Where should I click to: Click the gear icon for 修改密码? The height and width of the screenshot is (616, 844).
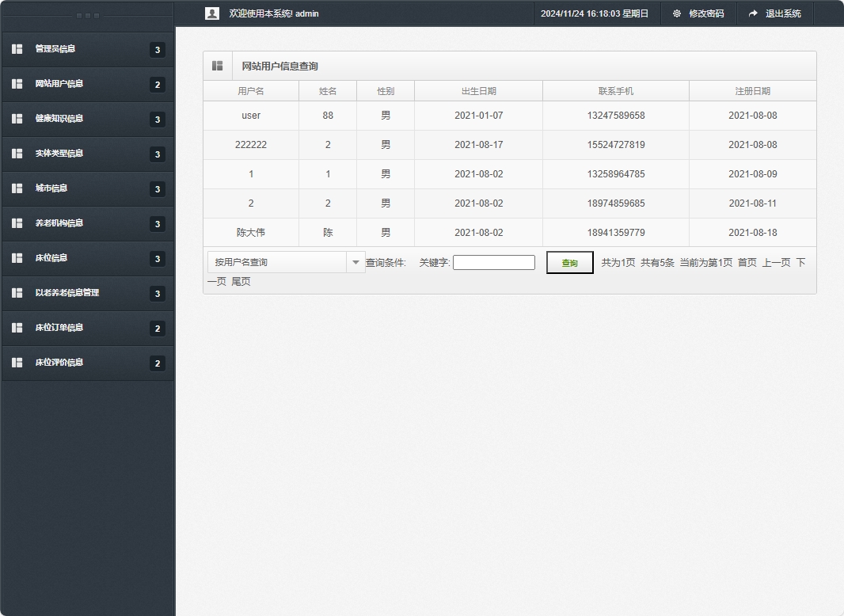(677, 13)
